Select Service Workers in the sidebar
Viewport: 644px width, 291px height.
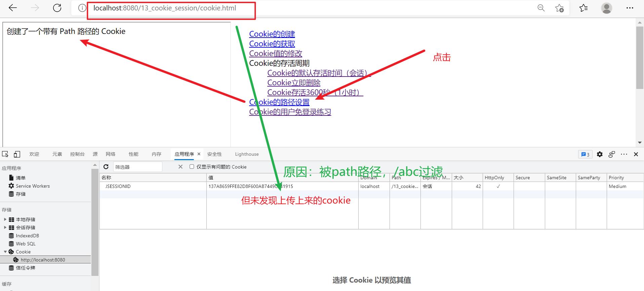(x=33, y=186)
